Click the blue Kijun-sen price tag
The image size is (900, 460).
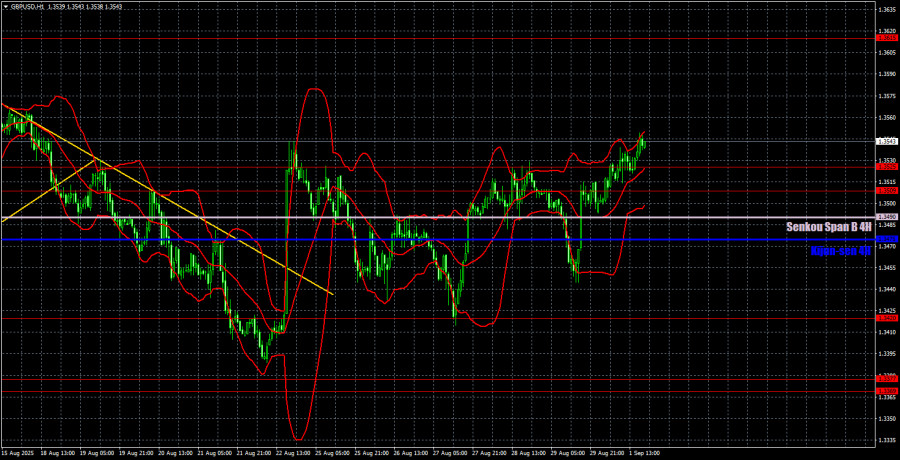point(886,239)
